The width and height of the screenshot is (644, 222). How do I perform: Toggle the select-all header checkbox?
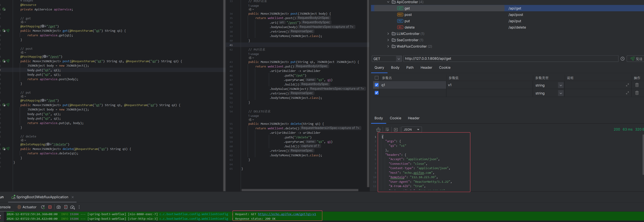coord(376,78)
